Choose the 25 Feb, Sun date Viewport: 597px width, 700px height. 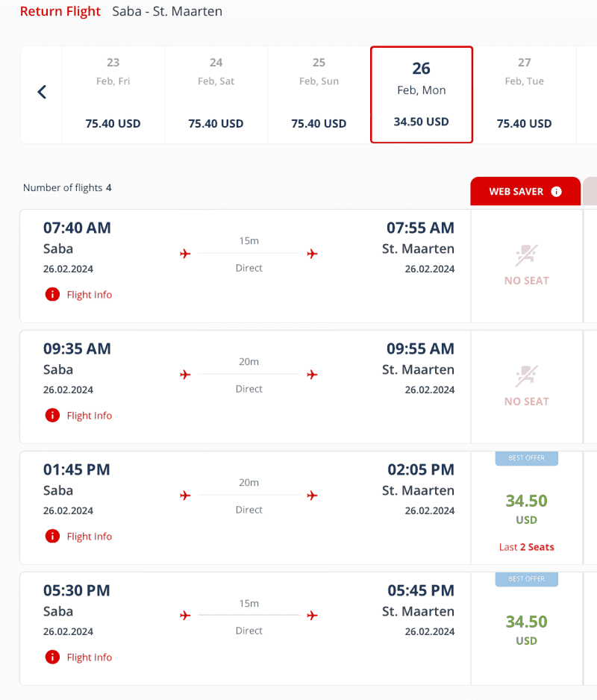[x=319, y=95]
